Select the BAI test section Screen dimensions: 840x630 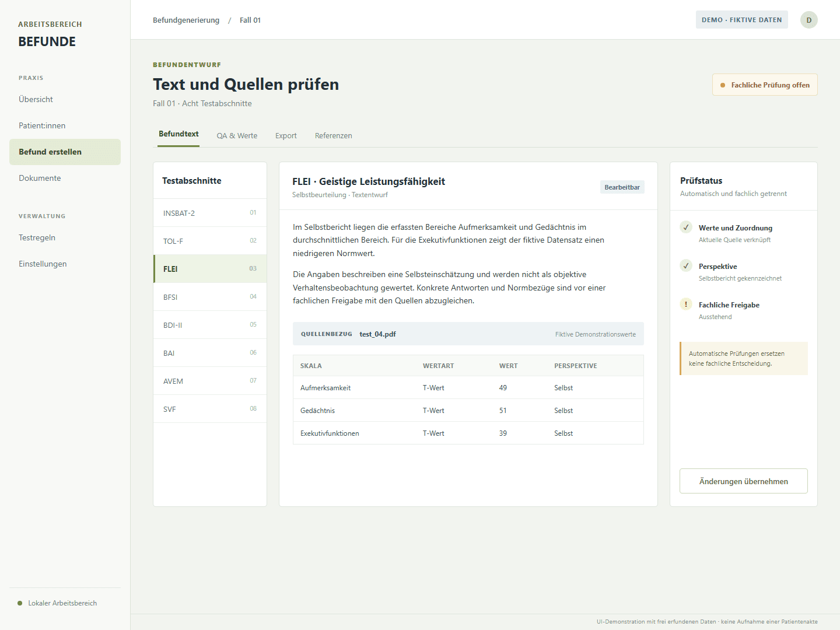(210, 353)
